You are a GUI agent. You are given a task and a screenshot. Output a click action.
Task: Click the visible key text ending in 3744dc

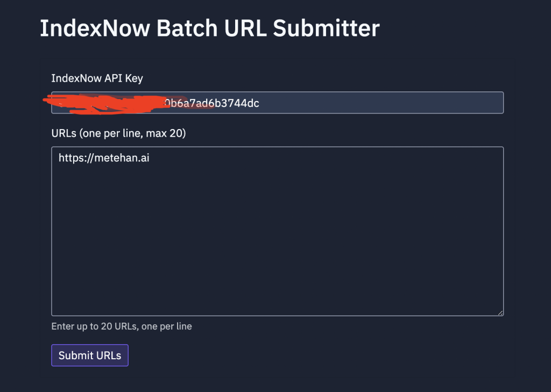pyautogui.click(x=212, y=103)
